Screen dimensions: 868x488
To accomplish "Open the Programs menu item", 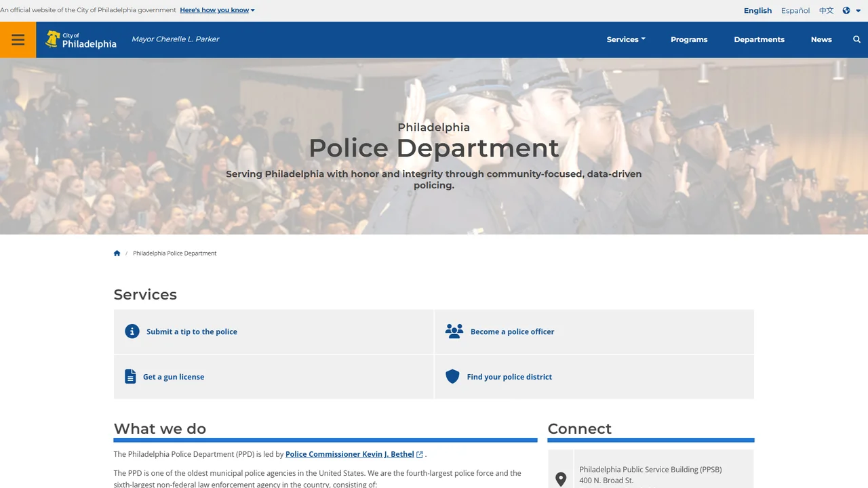I will tap(689, 39).
